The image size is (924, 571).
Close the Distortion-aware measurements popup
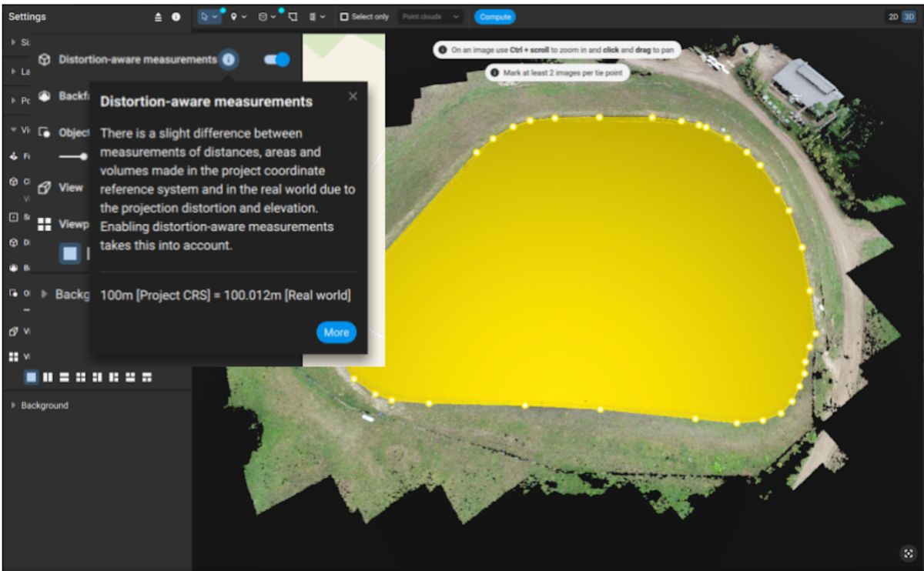(x=353, y=96)
